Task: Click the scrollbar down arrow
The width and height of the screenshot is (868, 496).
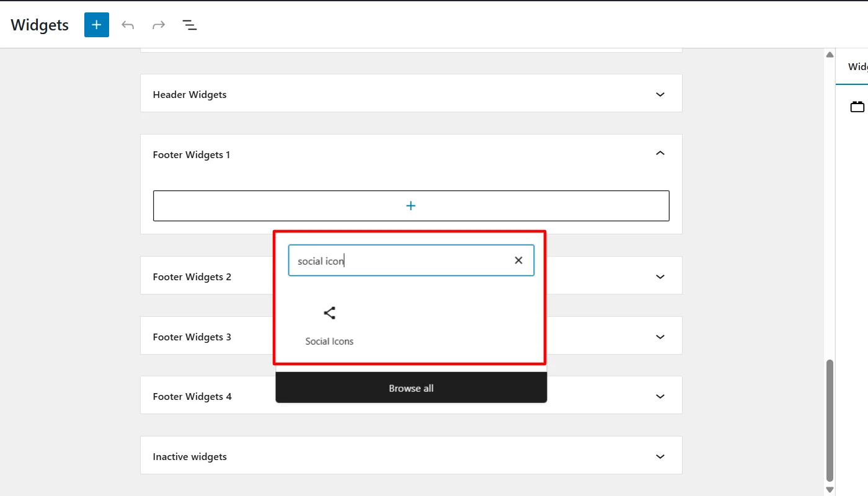Action: (x=830, y=490)
